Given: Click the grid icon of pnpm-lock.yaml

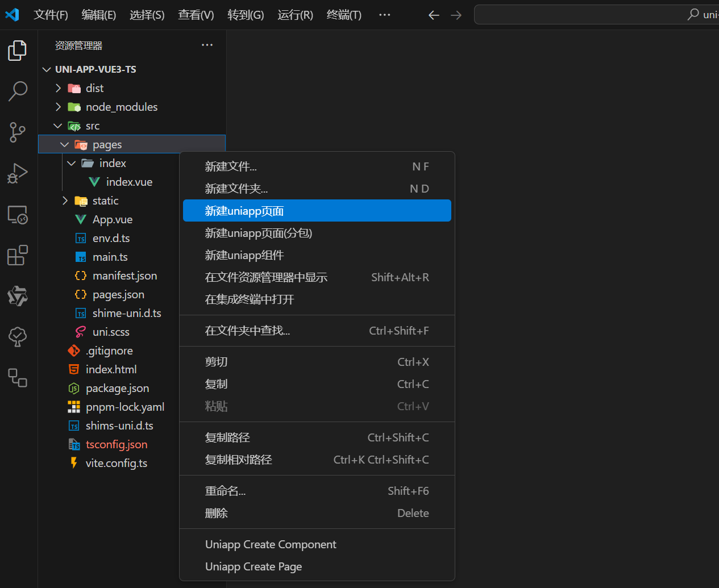Looking at the screenshot, I should pos(74,407).
